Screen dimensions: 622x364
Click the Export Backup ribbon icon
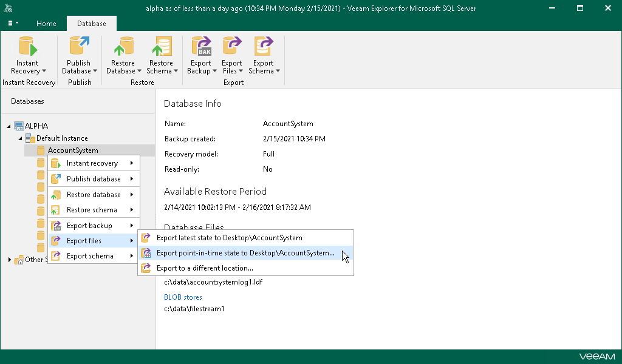click(x=202, y=46)
